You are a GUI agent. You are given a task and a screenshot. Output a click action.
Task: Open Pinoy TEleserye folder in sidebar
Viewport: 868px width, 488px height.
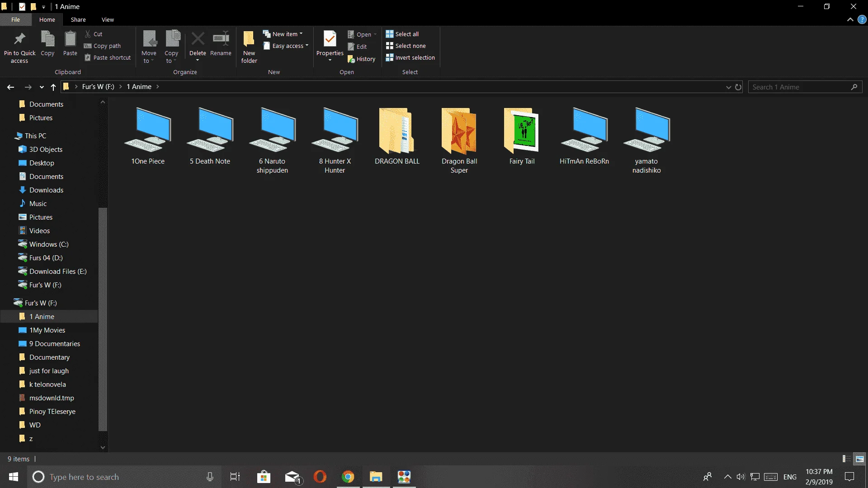[x=52, y=411]
